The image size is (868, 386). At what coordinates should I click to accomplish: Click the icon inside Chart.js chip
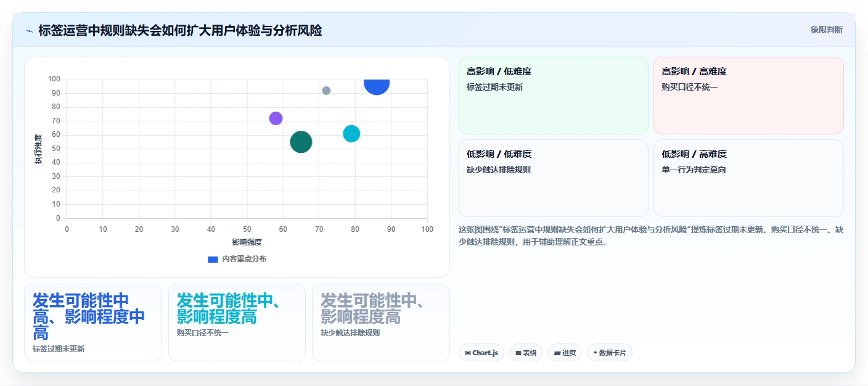coord(468,353)
